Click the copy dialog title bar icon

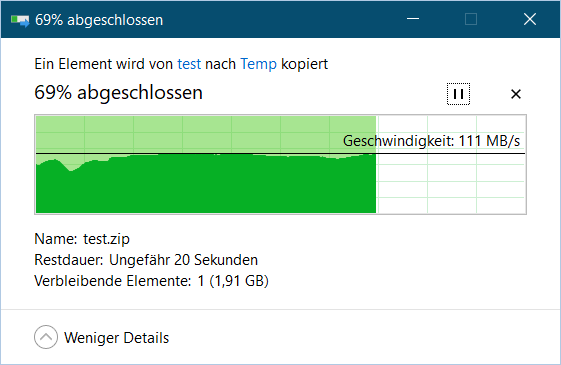20,20
